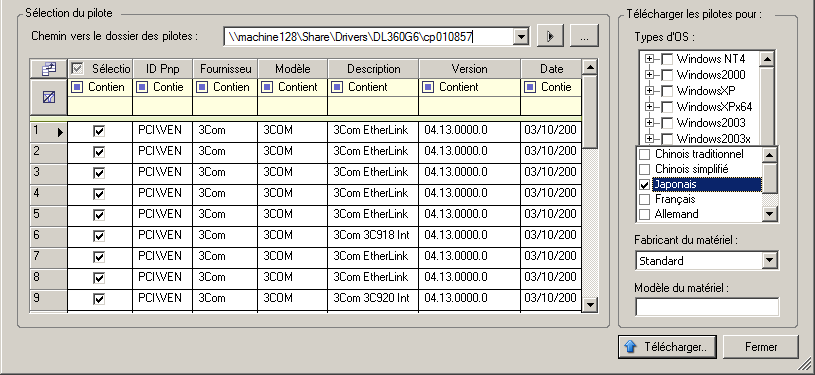Click the Description filter text cell
The width and height of the screenshot is (815, 375).
point(373,106)
